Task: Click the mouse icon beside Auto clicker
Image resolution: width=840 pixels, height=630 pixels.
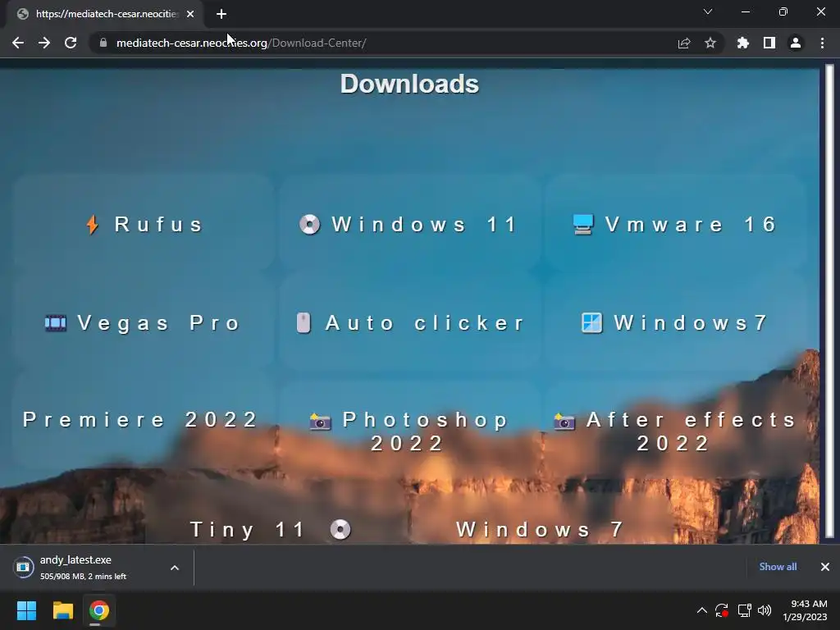Action: click(x=304, y=323)
